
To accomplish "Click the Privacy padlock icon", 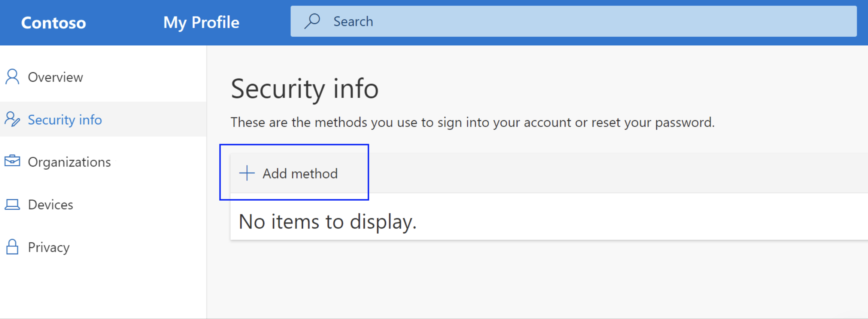I will (12, 247).
